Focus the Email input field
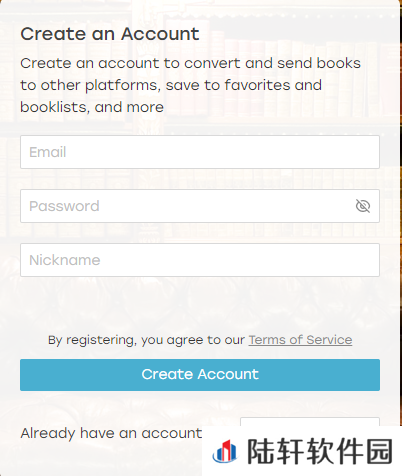402x476 pixels. pos(200,152)
